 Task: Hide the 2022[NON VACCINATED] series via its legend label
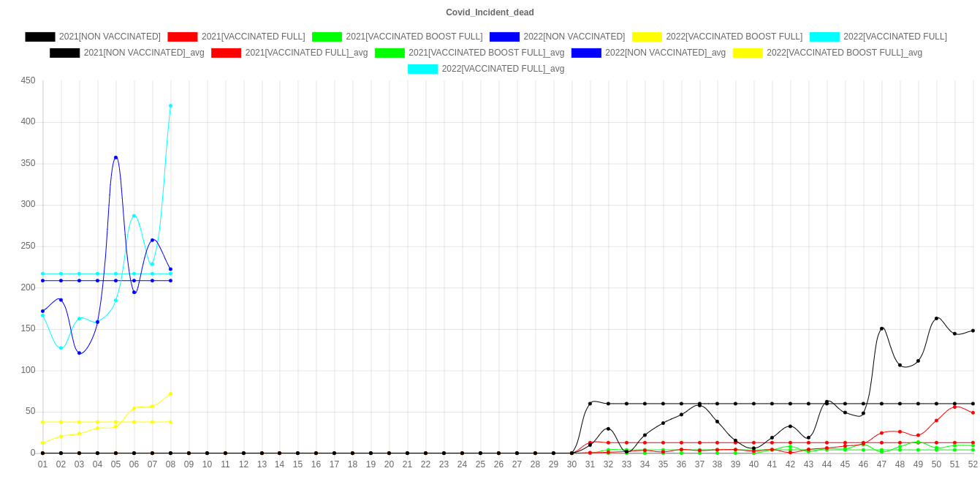(x=574, y=37)
